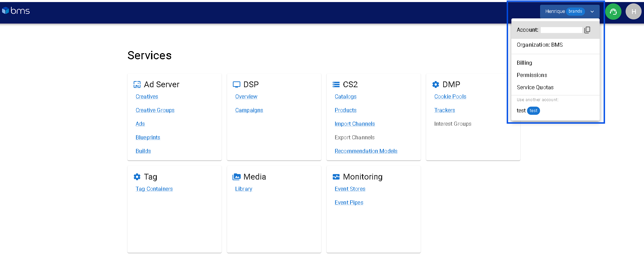Open the Creative Groups link
Image resolution: width=644 pixels, height=279 pixels.
click(x=155, y=110)
